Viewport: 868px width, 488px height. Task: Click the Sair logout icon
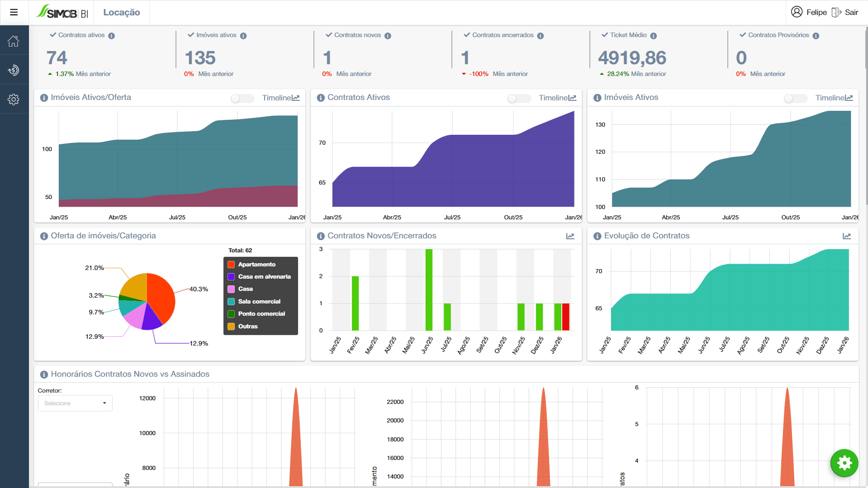tap(837, 12)
